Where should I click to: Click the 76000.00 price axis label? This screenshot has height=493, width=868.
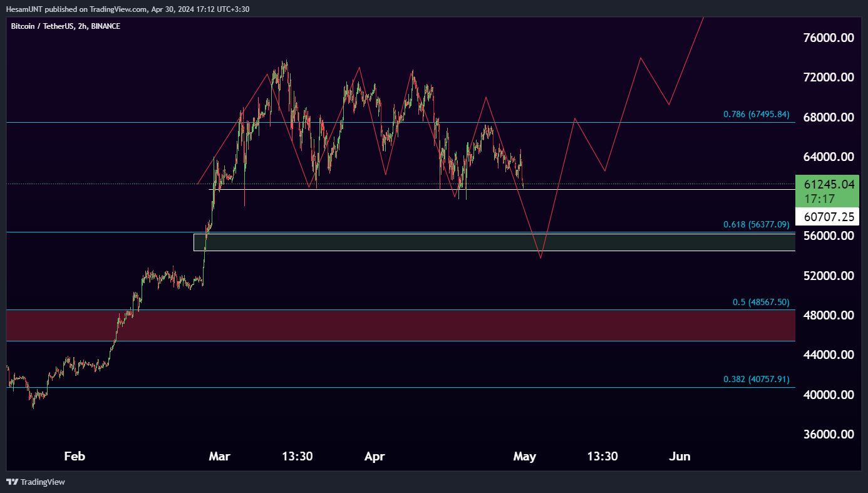click(829, 38)
